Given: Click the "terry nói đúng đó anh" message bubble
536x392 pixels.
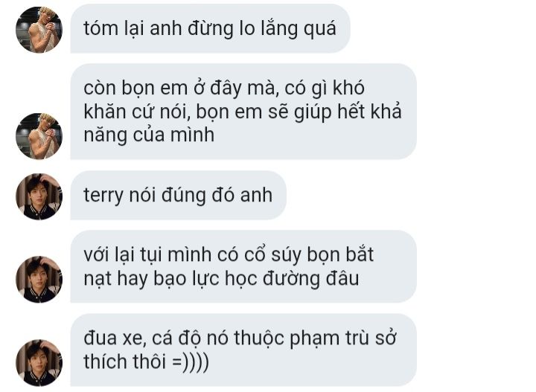Looking at the screenshot, I should pos(178,196).
